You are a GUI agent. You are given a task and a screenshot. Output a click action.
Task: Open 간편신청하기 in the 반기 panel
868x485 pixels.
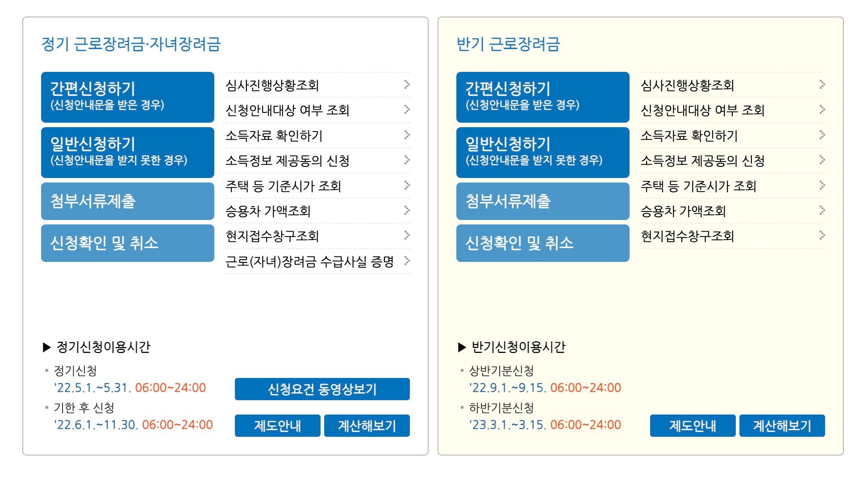543,97
